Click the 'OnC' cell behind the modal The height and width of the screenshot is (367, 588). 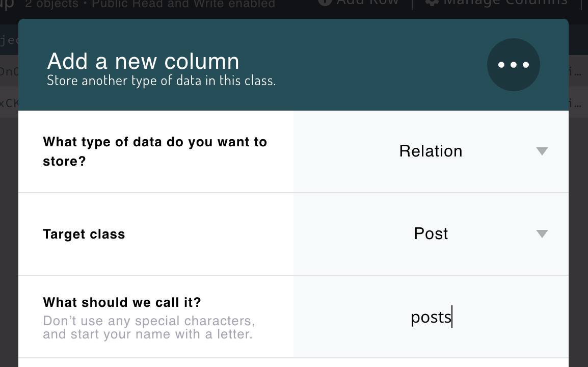[9, 72]
